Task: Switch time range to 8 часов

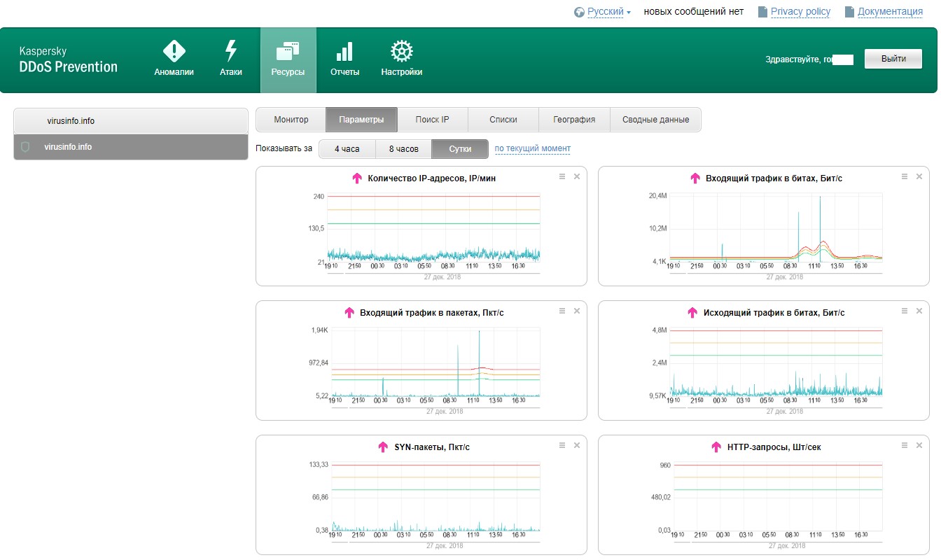Action: pos(403,149)
